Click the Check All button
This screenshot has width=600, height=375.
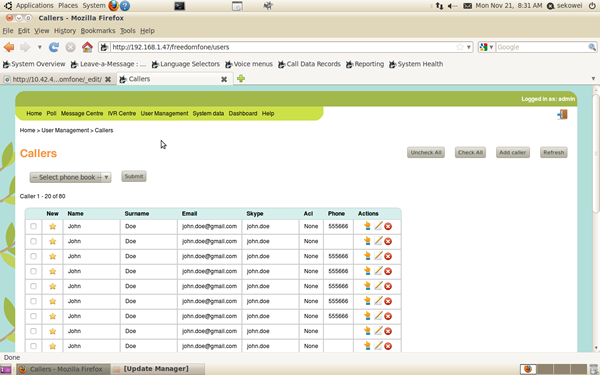point(470,152)
